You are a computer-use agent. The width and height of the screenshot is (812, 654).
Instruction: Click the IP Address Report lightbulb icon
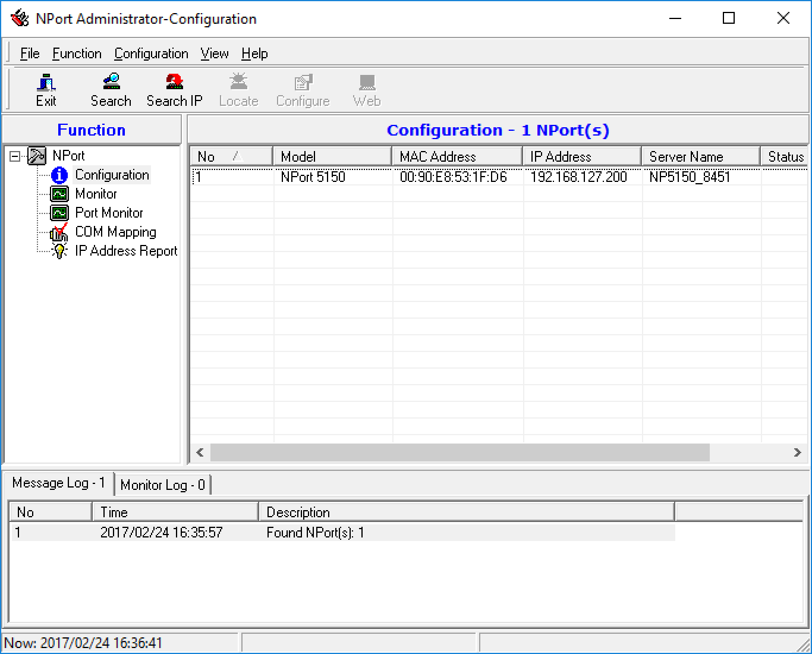click(x=59, y=251)
